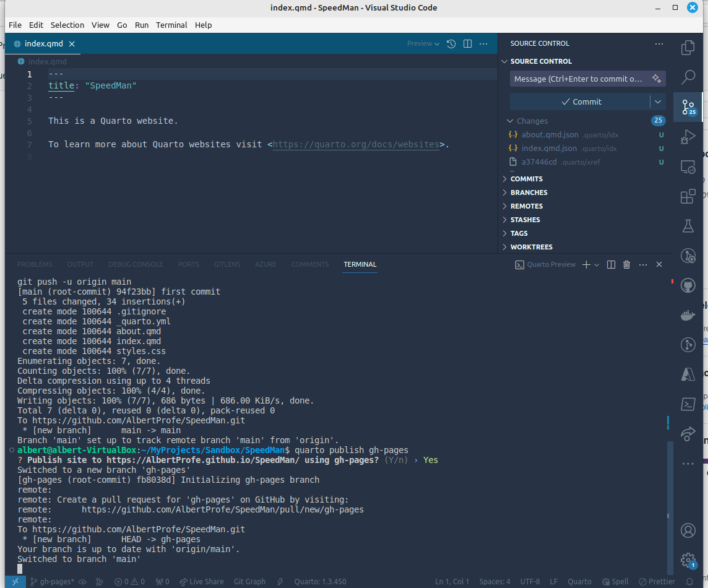Click the Ln 1, Col 1 cursor position indicator
The width and height of the screenshot is (708, 588).
pos(452,582)
